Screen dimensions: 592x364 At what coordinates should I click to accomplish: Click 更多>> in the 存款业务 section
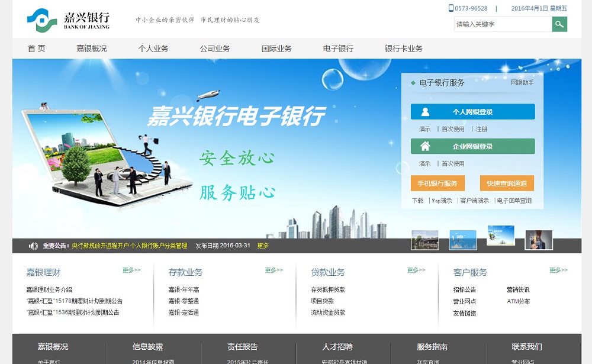tap(274, 270)
